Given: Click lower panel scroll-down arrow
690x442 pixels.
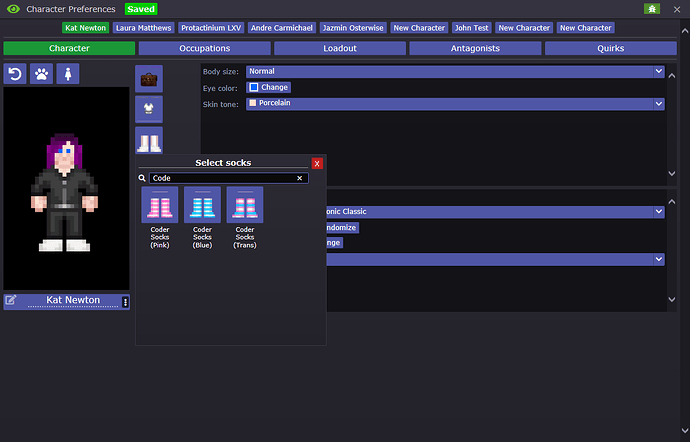Looking at the screenshot, I should pos(672,299).
